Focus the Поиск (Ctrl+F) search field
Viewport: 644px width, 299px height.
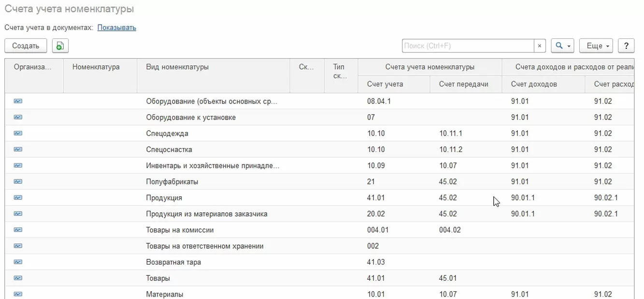click(x=467, y=46)
